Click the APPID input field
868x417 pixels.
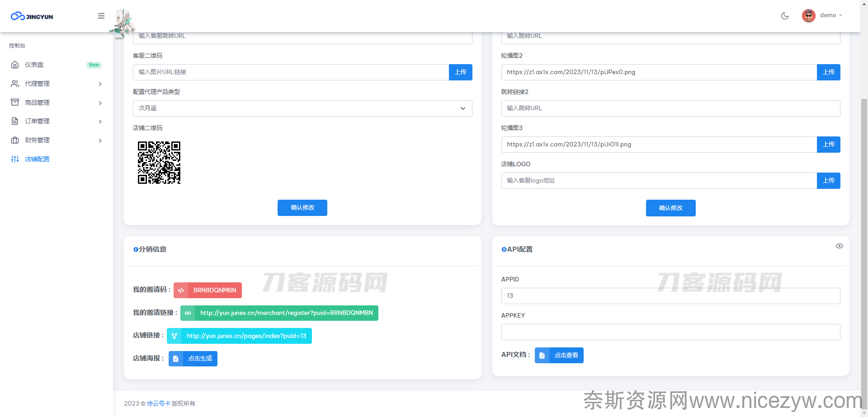click(x=671, y=296)
